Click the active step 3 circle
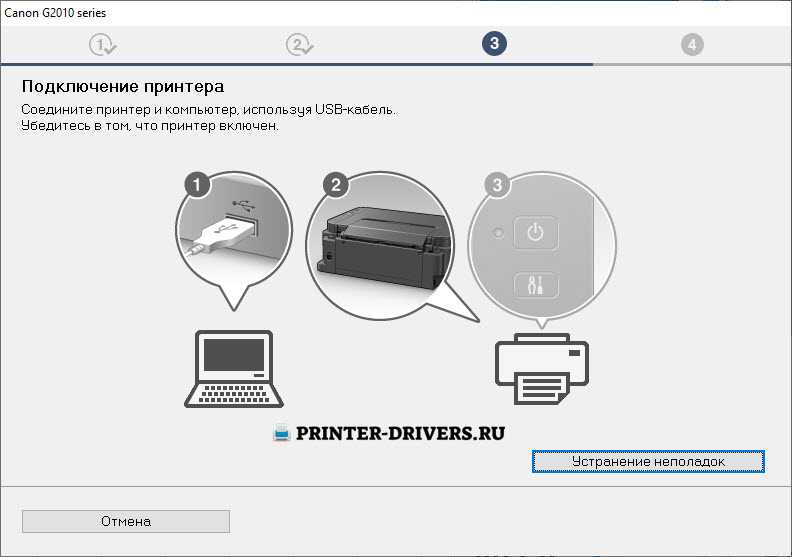This screenshot has width=792, height=557. tap(494, 43)
